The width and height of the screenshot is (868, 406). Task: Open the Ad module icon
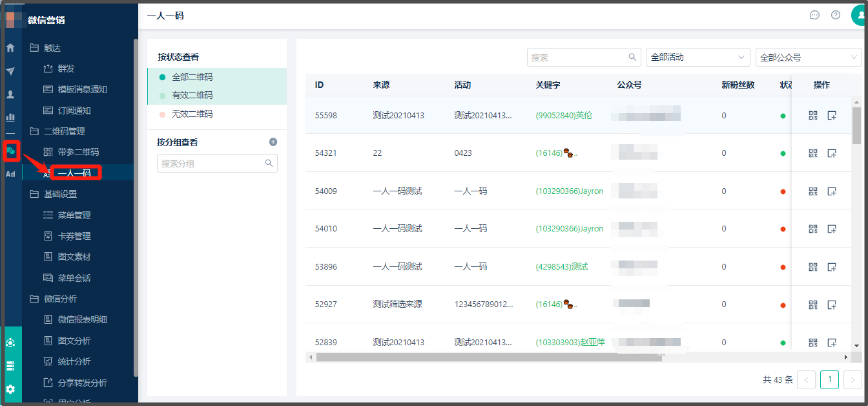(x=10, y=174)
